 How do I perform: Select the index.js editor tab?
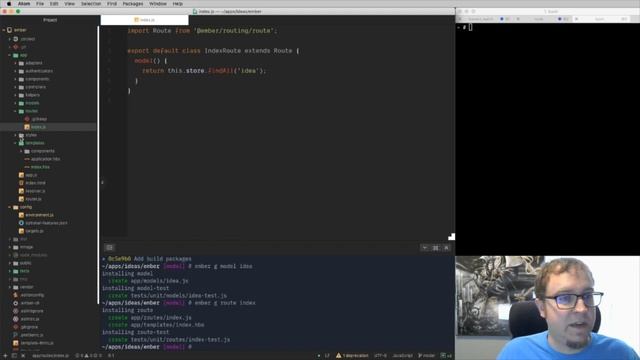[x=144, y=20]
